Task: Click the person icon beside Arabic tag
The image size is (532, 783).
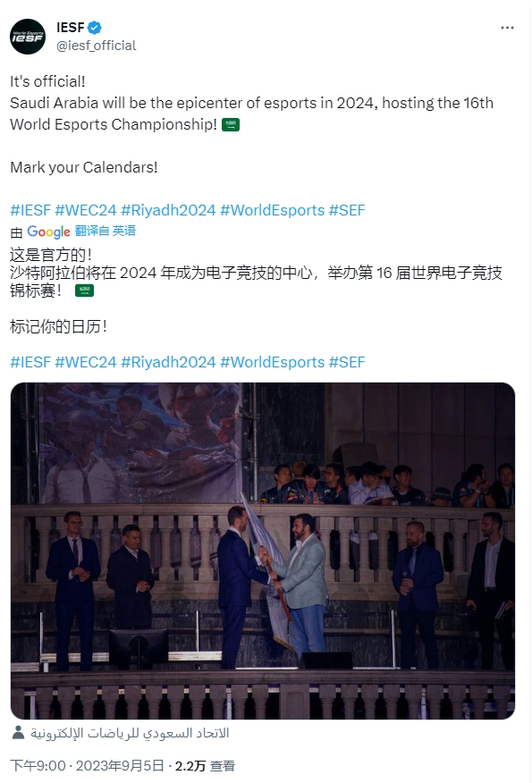Action: pyautogui.click(x=18, y=733)
